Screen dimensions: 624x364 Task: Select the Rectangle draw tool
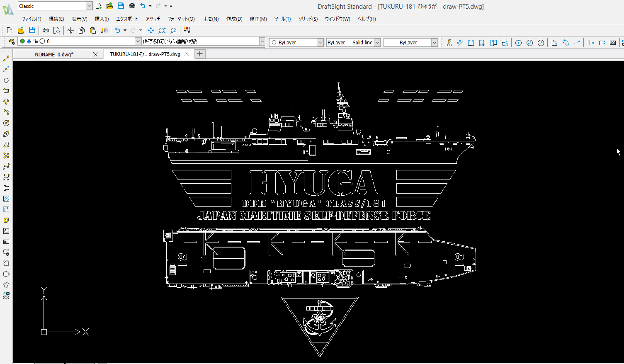point(6,91)
